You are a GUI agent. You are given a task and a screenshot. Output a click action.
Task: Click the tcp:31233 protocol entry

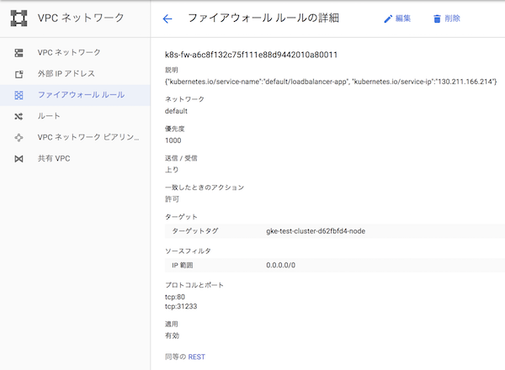coord(181,306)
